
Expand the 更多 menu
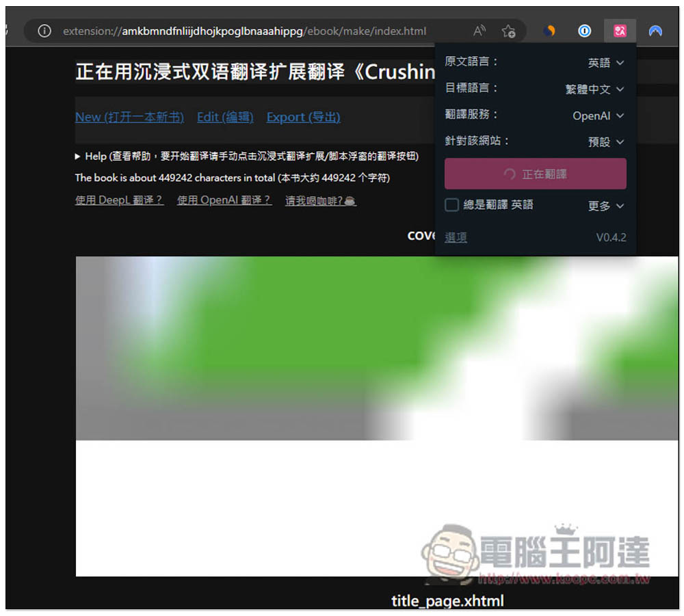pos(606,206)
